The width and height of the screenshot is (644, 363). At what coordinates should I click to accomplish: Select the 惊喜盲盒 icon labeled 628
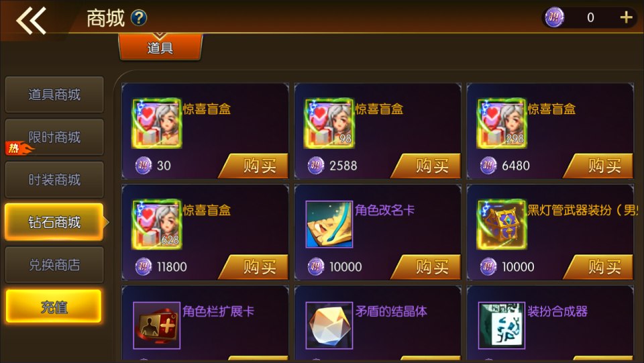click(156, 224)
